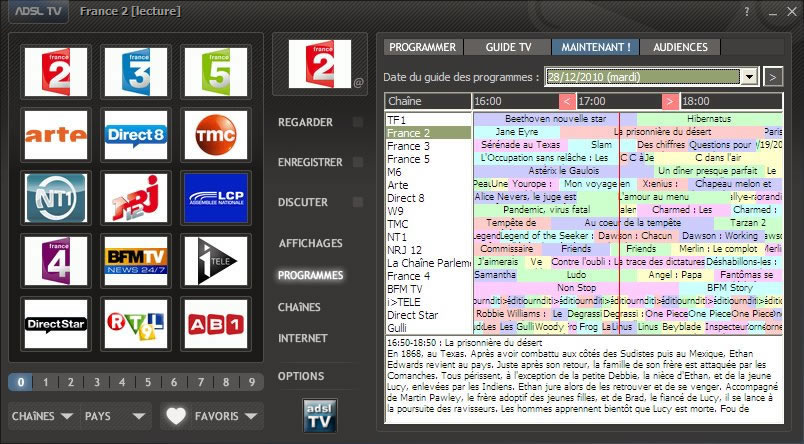Click the 'Un dîner presque parfait' program block
804x444 pixels.
708,171
